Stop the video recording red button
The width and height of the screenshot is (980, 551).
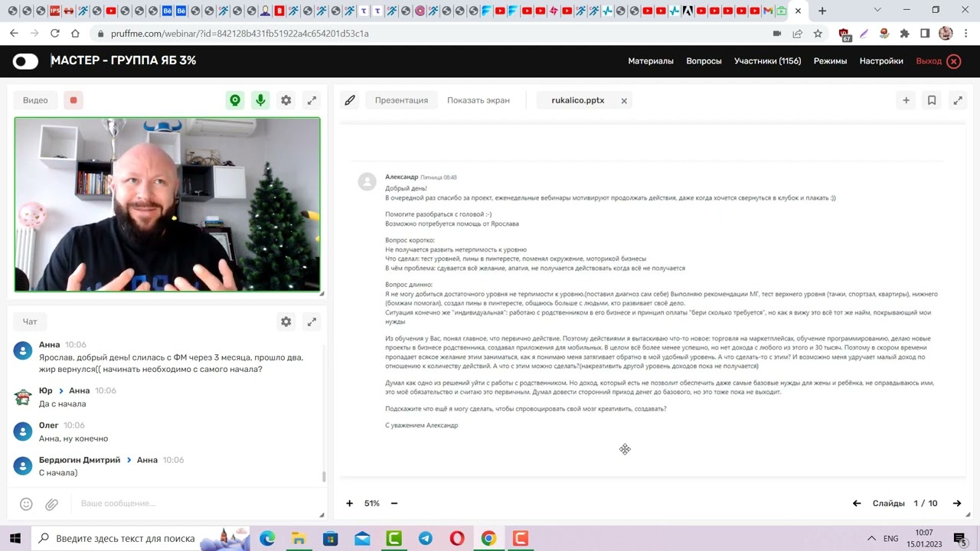[x=73, y=100]
